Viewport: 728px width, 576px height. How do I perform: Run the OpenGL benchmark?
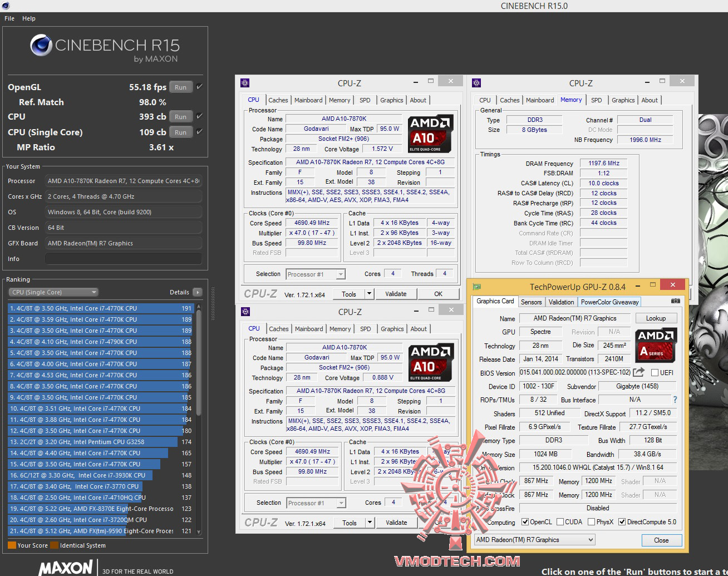tap(181, 87)
